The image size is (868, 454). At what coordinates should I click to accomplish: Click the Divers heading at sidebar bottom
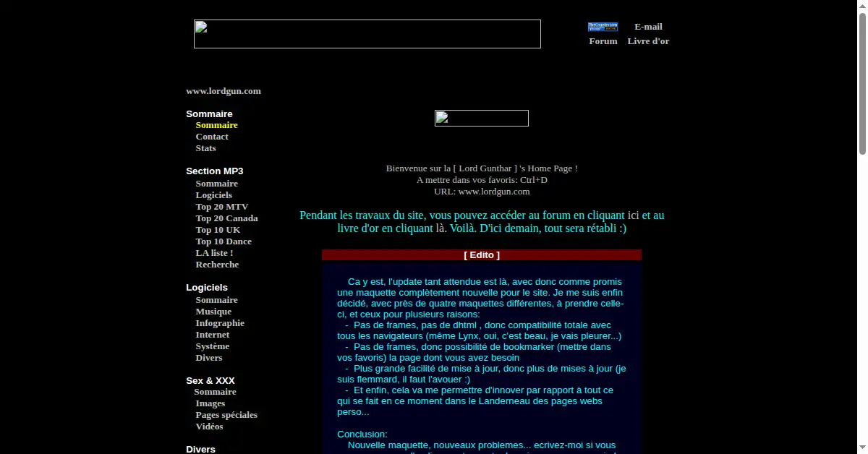(200, 450)
